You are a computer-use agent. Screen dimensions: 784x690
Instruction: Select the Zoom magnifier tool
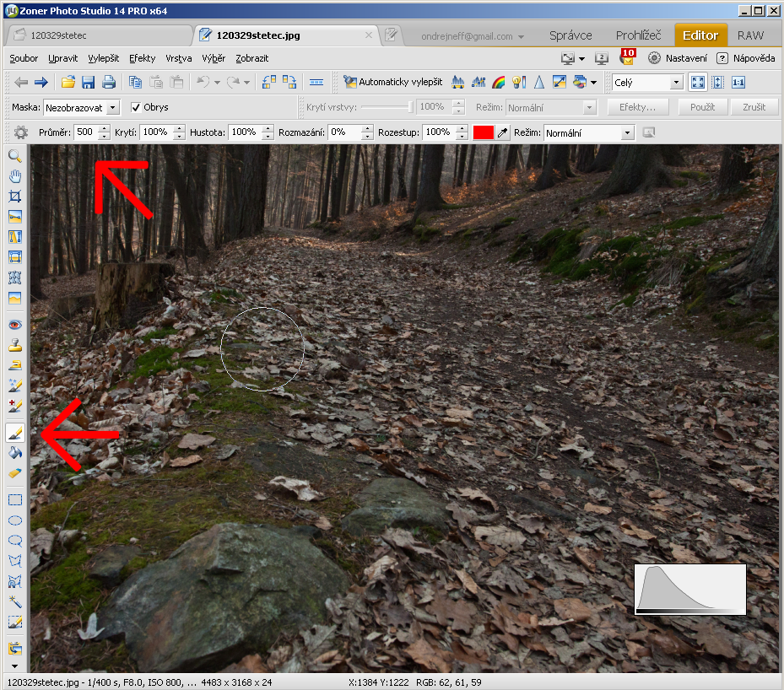point(14,155)
